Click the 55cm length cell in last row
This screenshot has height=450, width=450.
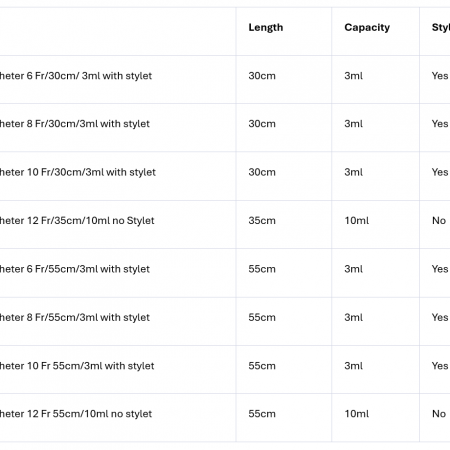point(262,414)
